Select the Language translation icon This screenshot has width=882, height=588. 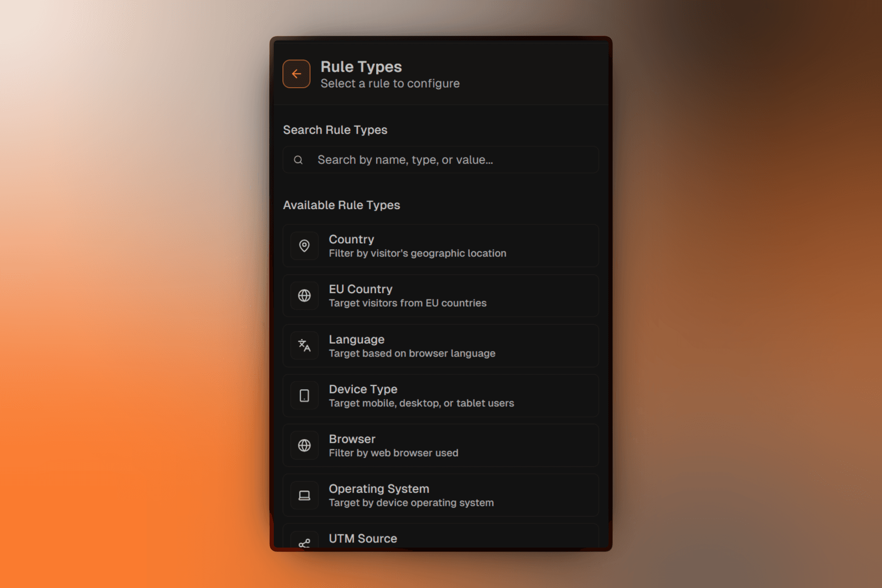click(x=304, y=345)
